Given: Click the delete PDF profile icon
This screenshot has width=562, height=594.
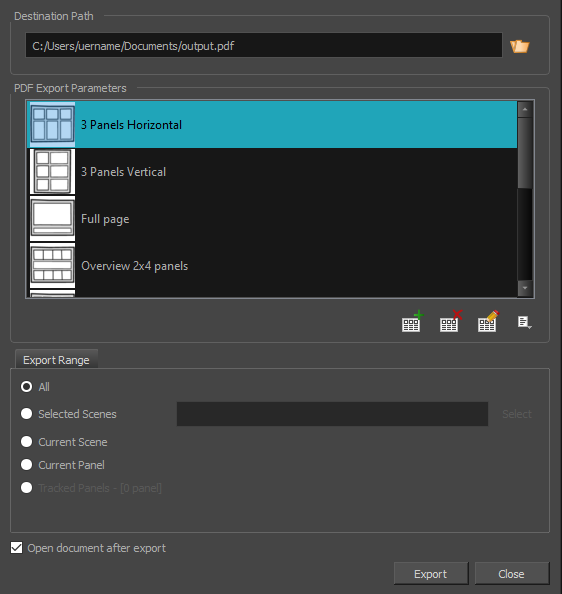Looking at the screenshot, I should tap(450, 321).
